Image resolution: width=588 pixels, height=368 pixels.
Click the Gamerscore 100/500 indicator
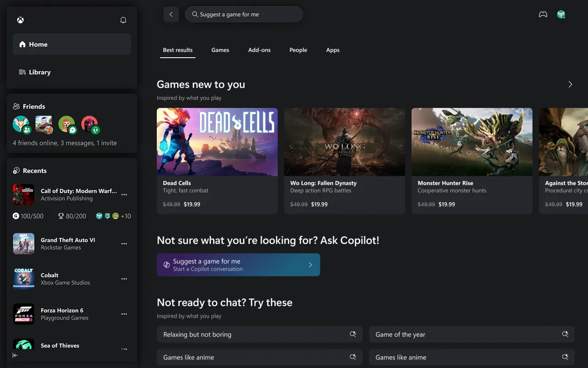coord(28,216)
